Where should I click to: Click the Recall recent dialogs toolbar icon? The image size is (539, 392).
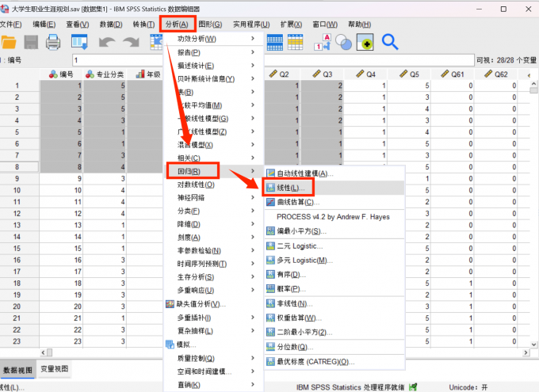(79, 42)
